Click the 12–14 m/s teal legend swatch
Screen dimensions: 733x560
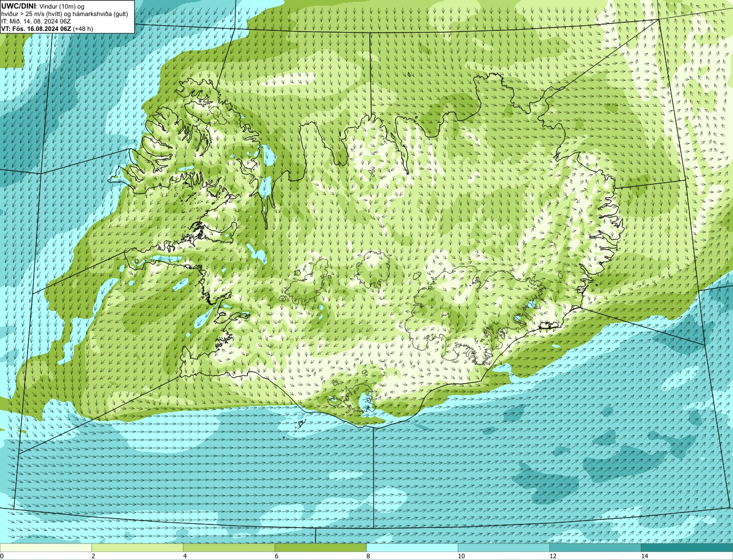596,548
